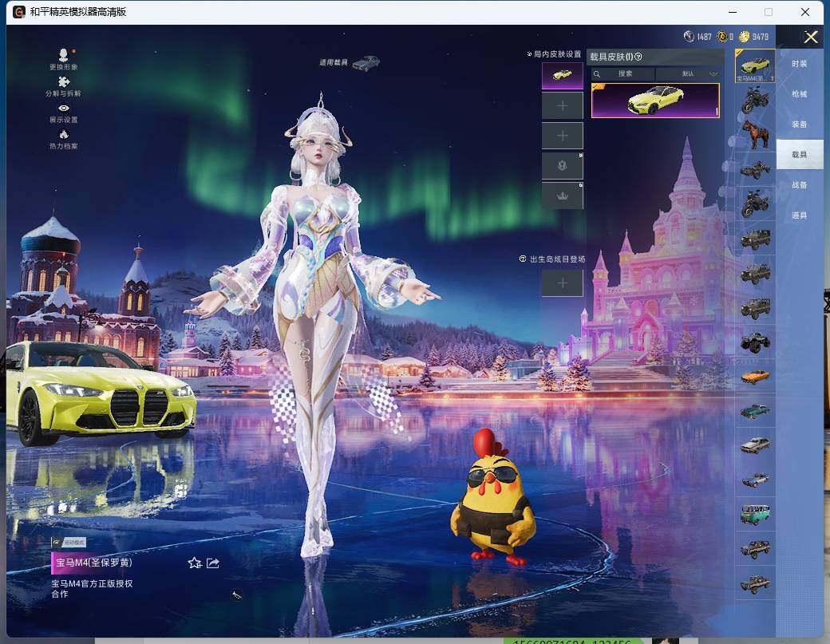Click the 适用载具 car icon
The image size is (830, 644).
tap(366, 63)
